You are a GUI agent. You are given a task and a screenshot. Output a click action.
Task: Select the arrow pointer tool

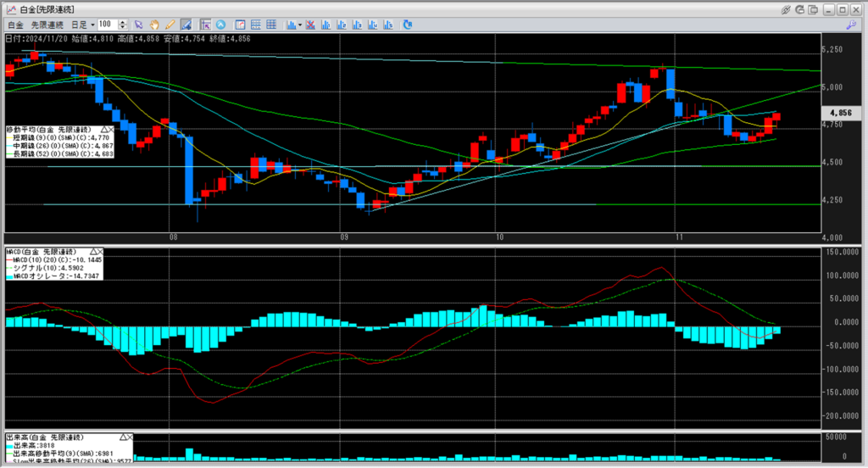[138, 25]
